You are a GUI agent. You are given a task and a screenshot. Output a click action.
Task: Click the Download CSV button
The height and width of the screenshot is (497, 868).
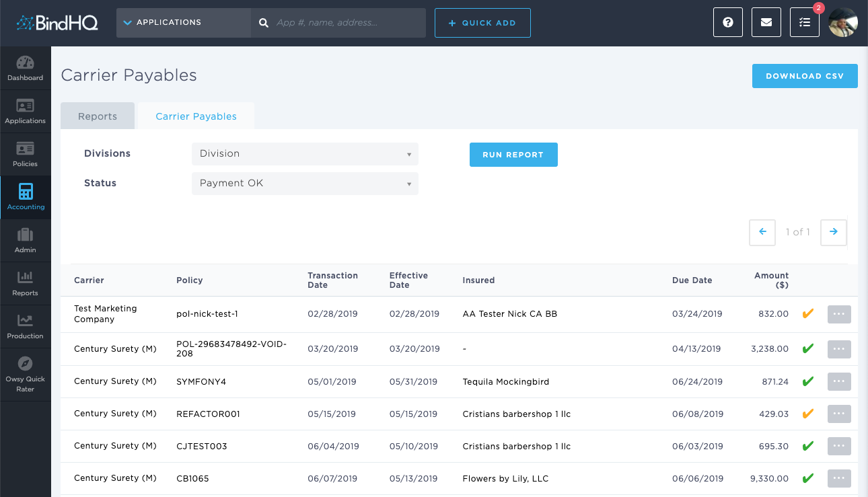coord(804,76)
